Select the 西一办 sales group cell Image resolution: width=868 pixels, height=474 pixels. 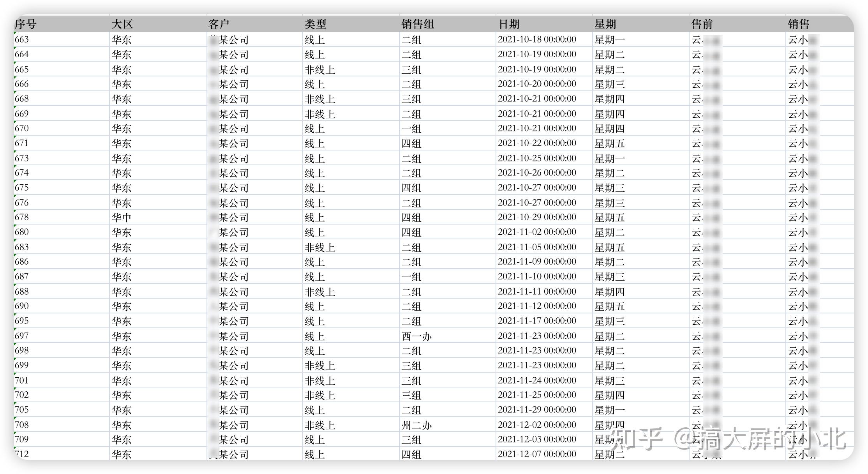(416, 336)
